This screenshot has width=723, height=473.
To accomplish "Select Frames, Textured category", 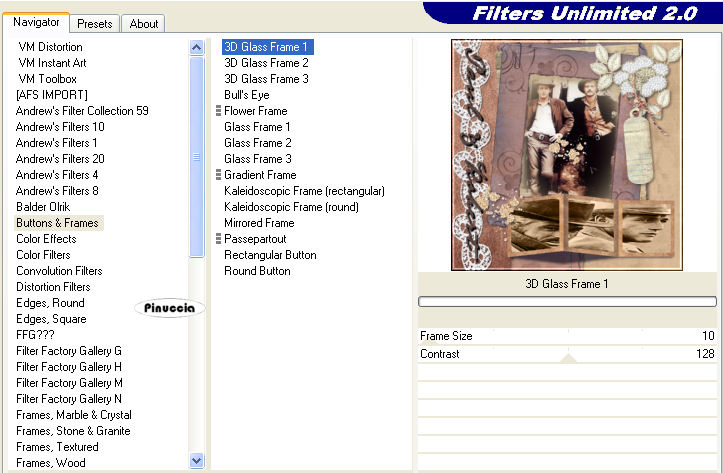I will [x=57, y=447].
